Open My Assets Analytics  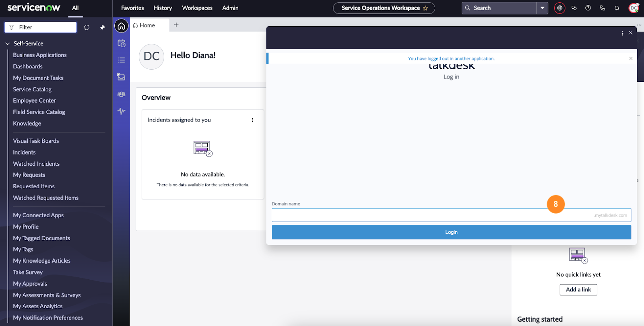38,306
